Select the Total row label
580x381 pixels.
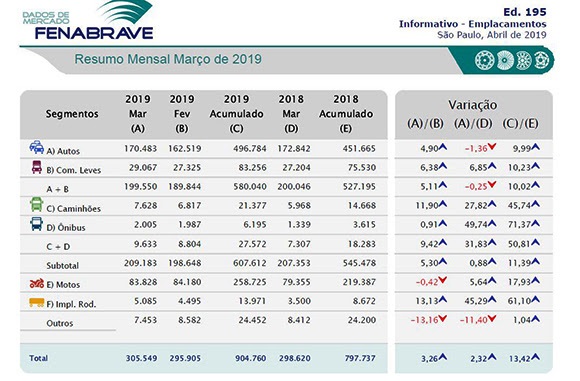pyautogui.click(x=38, y=358)
